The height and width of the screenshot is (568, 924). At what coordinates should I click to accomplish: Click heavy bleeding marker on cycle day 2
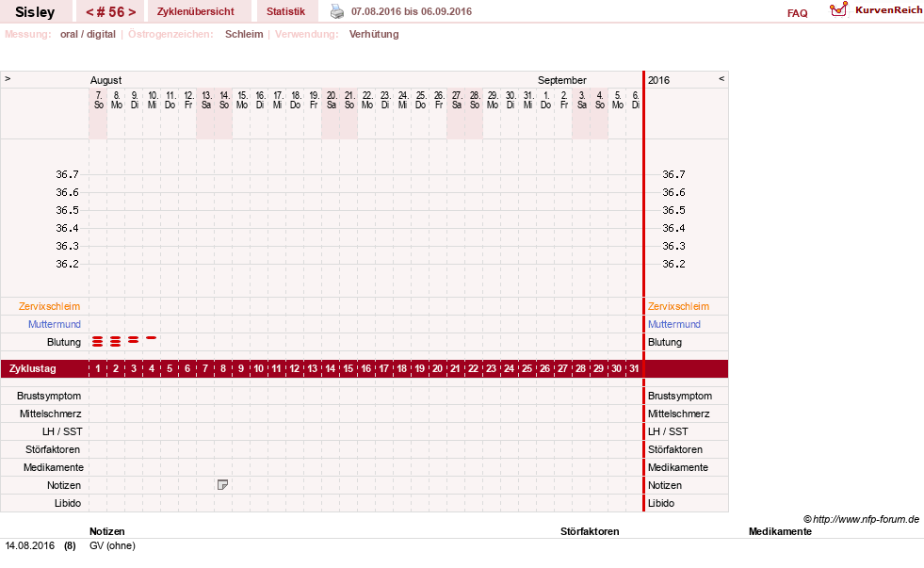(x=116, y=341)
